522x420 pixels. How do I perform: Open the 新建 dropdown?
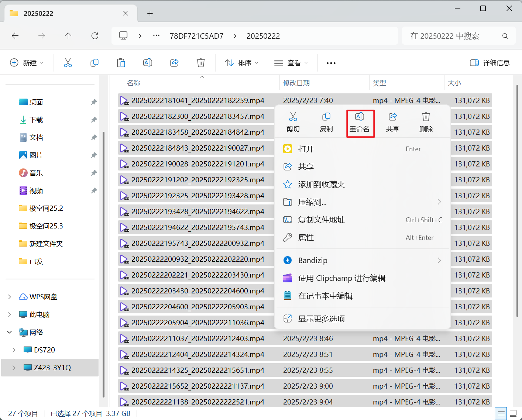click(27, 63)
